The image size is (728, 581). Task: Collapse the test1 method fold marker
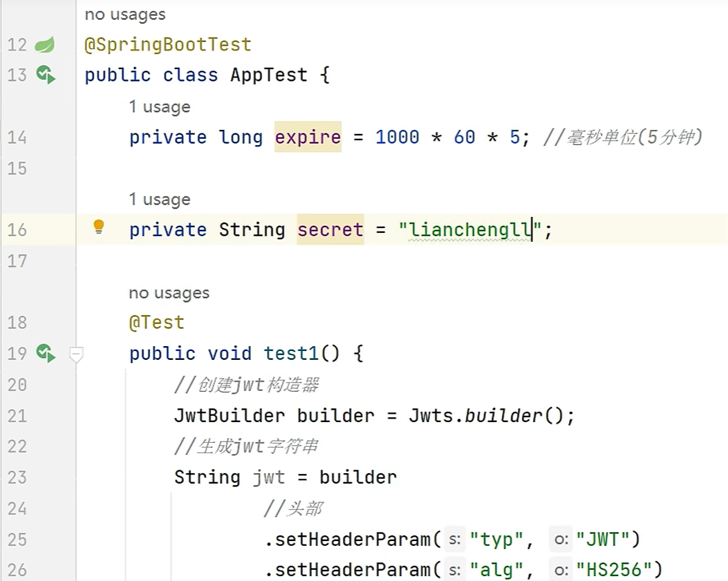point(76,354)
